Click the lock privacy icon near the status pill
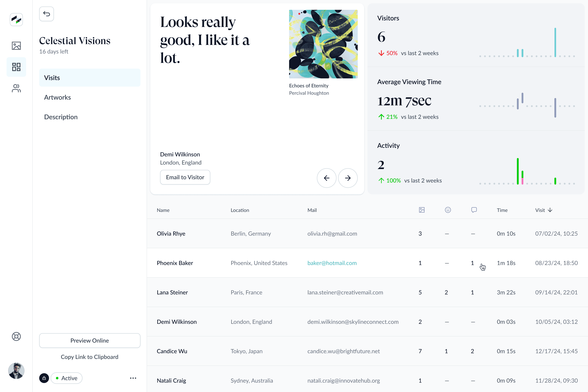 click(44, 378)
